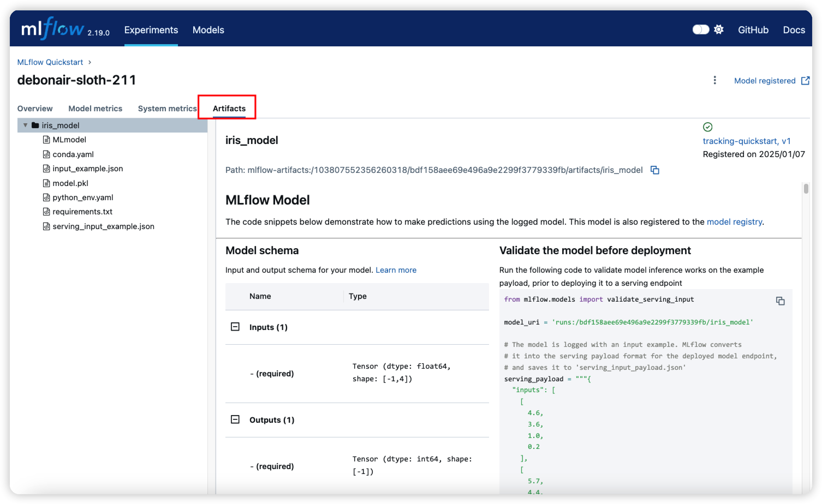Switch to the Overview tab
Image resolution: width=822 pixels, height=504 pixels.
point(35,109)
